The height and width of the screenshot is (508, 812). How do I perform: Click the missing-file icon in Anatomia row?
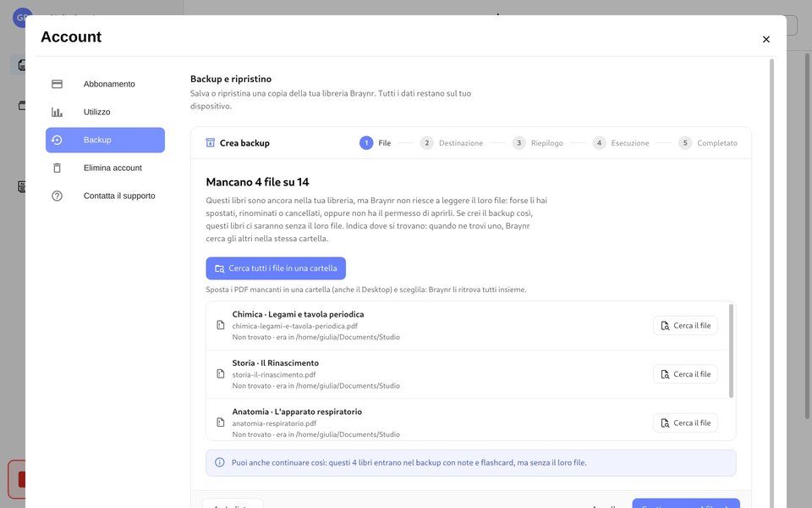coord(221,422)
